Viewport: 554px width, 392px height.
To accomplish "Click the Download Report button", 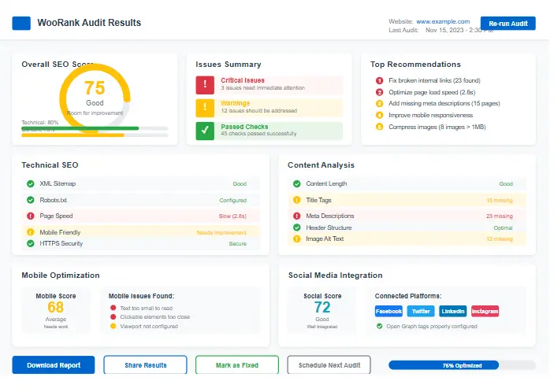I will 54,365.
